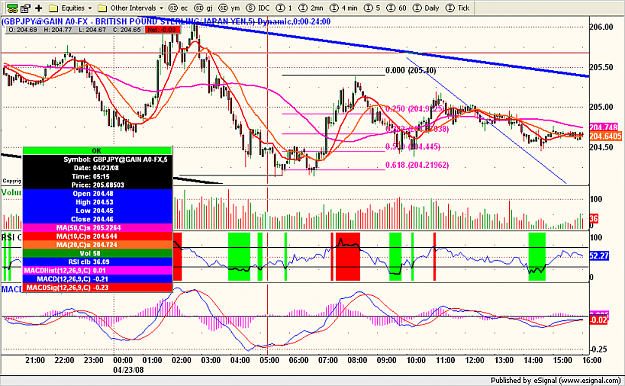Click the 0.618 (204.21962) Fibonacci label
The width and height of the screenshot is (625, 386).
[417, 165]
